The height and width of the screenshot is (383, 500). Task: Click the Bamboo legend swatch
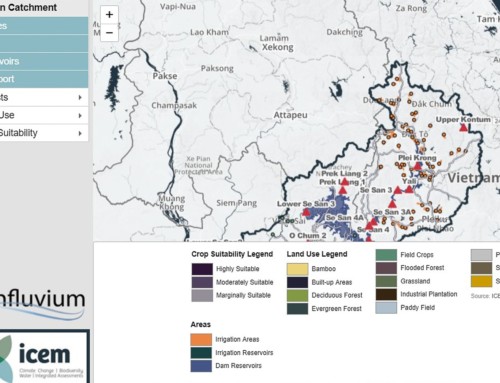[297, 269]
